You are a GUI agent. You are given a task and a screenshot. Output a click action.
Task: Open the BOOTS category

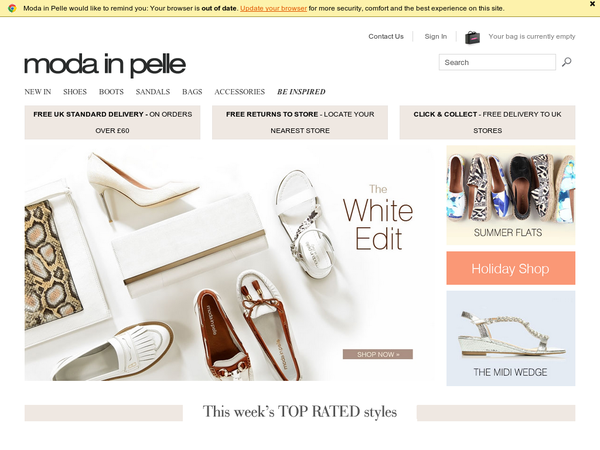click(x=111, y=92)
